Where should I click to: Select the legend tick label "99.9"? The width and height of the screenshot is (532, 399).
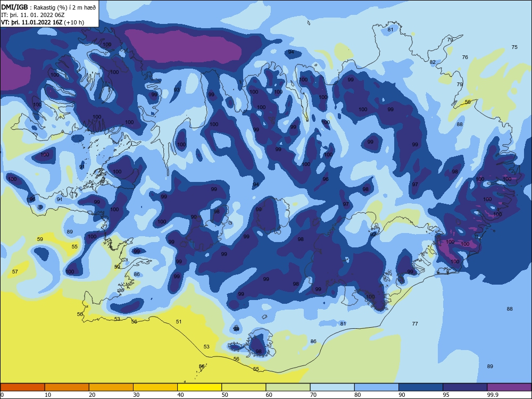[493, 395]
